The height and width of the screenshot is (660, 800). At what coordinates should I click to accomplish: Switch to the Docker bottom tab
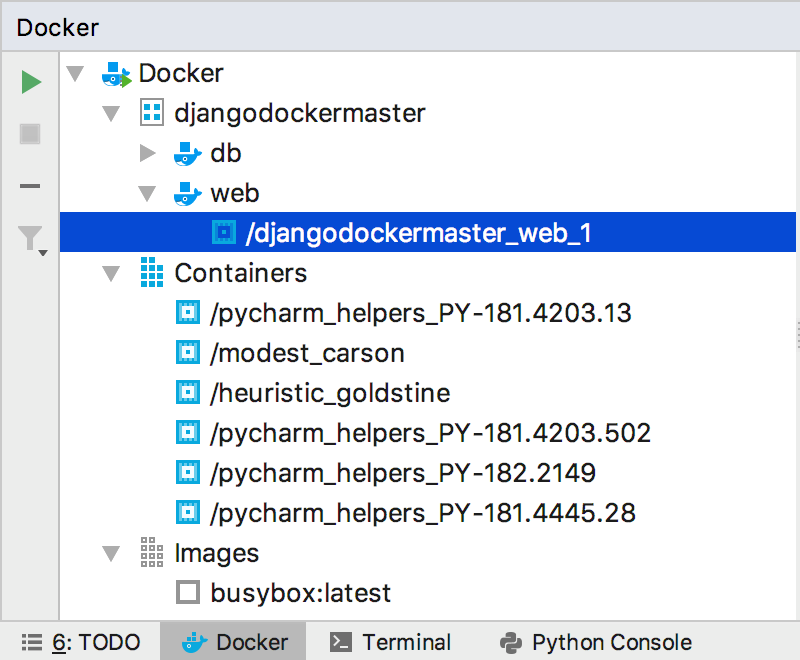tap(234, 642)
